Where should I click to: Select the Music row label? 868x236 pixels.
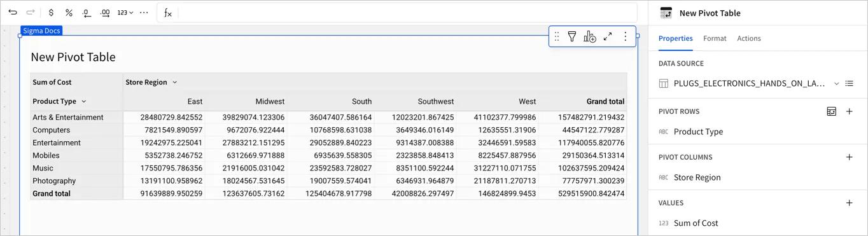click(x=76, y=168)
